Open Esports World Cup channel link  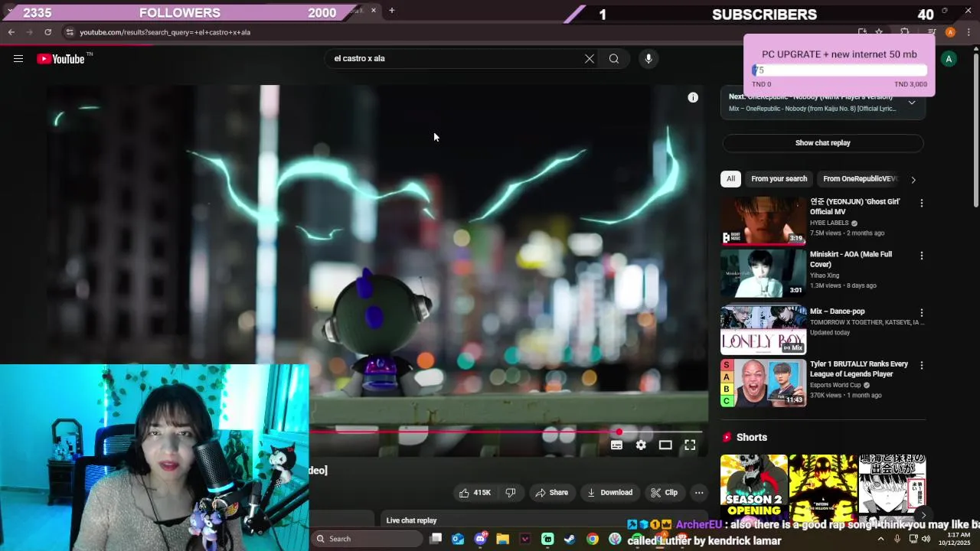click(836, 385)
